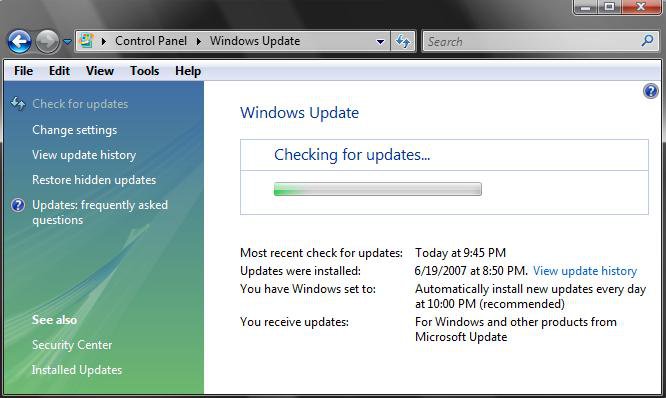The image size is (666, 398).
Task: Click the blue help icon in pane corner
Action: point(651,91)
